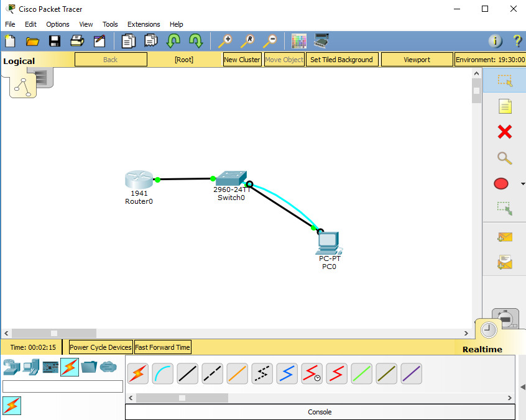Zoom in on the workspace

[x=224, y=41]
